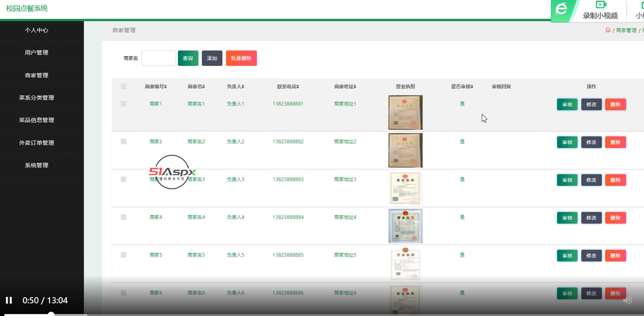Pause the video playback
644x316 pixels.
[x=9, y=300]
